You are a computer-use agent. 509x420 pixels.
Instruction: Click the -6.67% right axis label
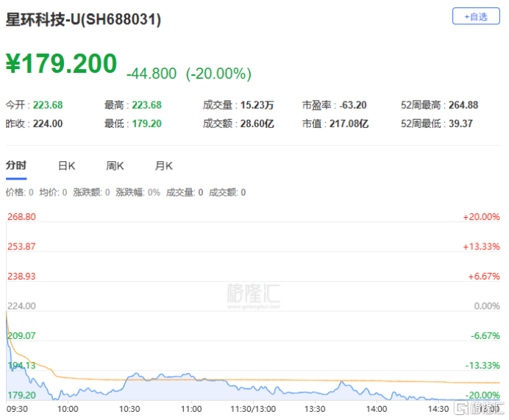[x=485, y=336]
